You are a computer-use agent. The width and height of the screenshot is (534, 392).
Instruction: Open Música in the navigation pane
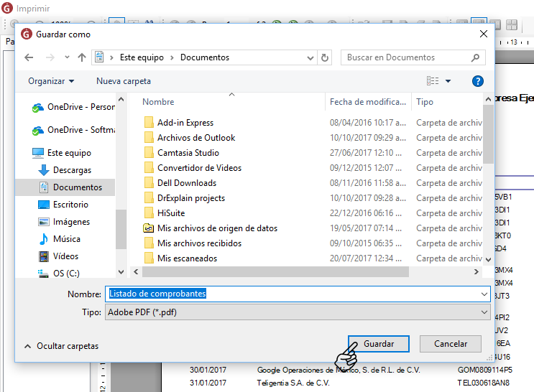click(66, 238)
